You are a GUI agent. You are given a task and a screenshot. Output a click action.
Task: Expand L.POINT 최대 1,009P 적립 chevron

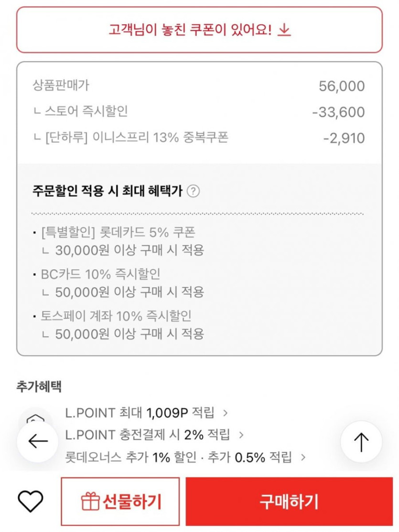point(226,413)
